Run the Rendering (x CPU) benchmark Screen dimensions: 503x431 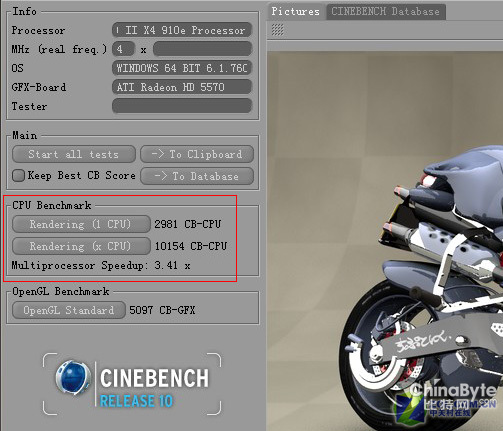point(81,246)
